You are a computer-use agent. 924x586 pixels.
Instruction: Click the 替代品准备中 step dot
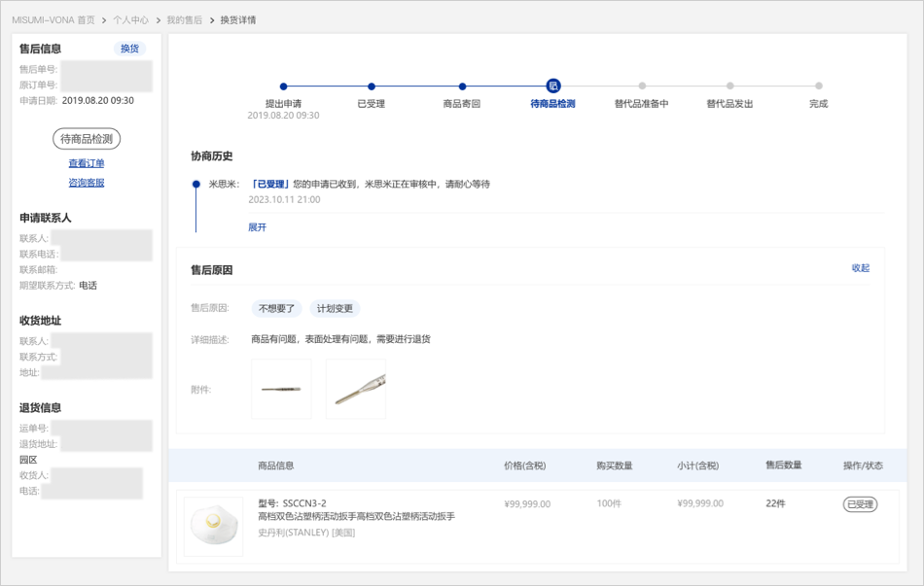point(642,86)
